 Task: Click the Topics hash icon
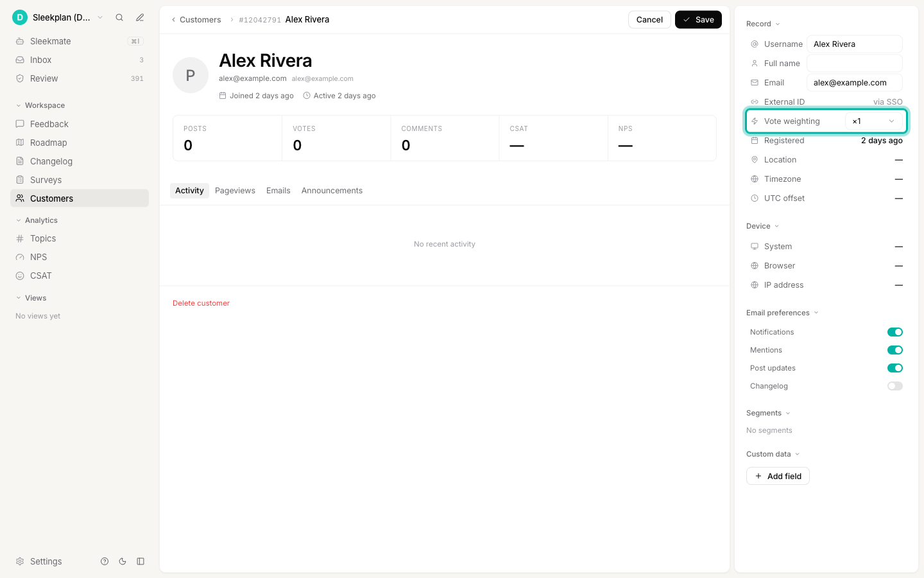(20, 238)
